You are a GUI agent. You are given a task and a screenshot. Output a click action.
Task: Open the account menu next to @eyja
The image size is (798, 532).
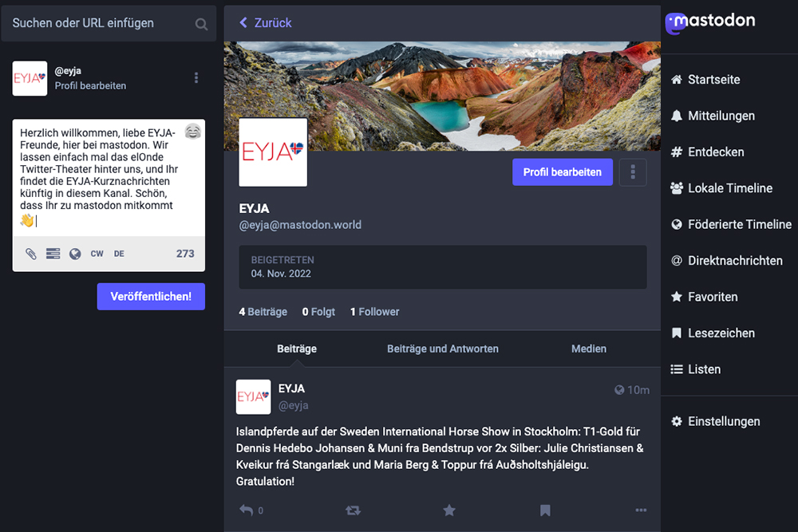click(x=196, y=78)
